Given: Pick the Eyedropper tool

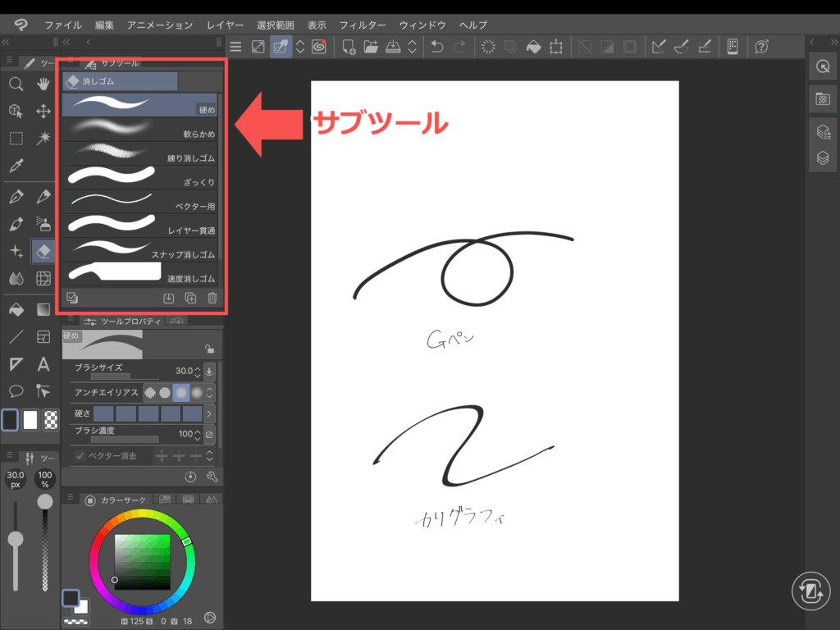Looking at the screenshot, I should coord(15,166).
